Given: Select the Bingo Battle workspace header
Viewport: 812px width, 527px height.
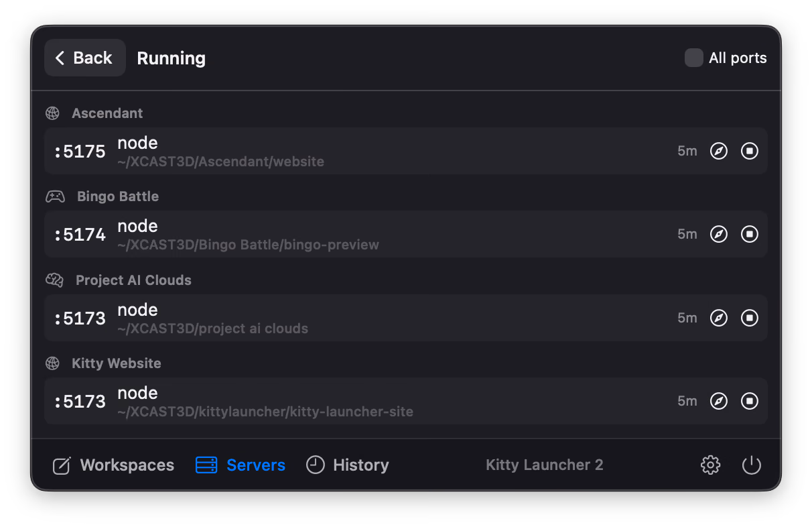Looking at the screenshot, I should tap(118, 196).
